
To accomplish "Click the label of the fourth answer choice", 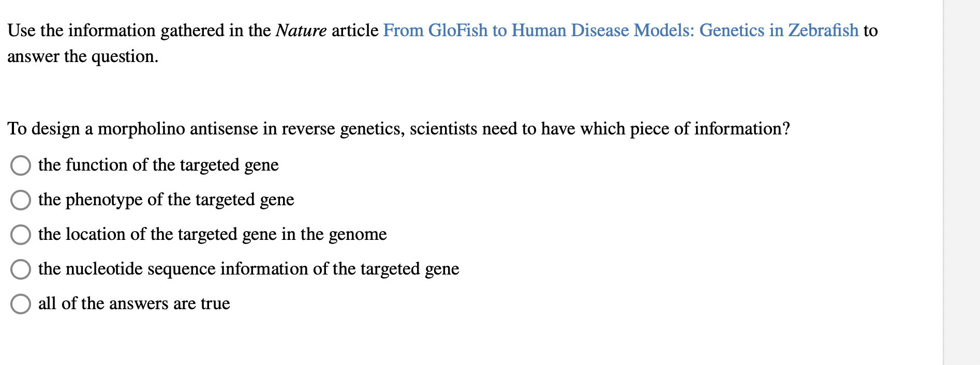I will pyautogui.click(x=248, y=269).
